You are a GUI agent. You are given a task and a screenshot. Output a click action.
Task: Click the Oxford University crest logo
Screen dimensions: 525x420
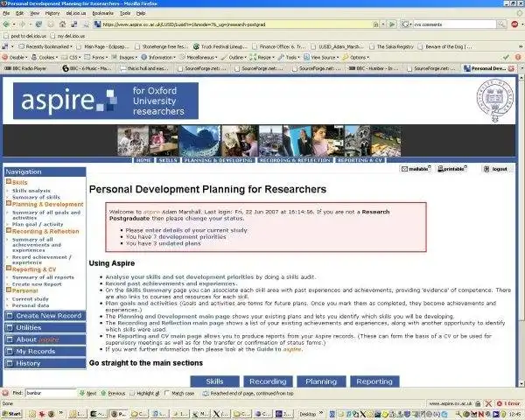[x=494, y=100]
